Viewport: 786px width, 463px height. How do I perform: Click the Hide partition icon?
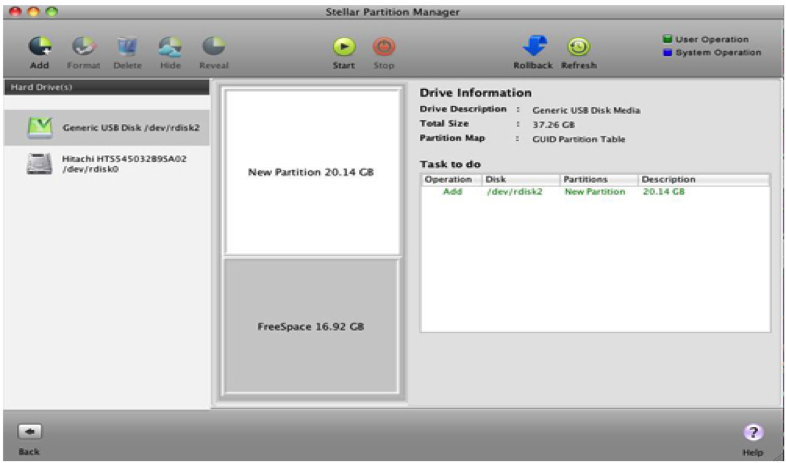(170, 47)
